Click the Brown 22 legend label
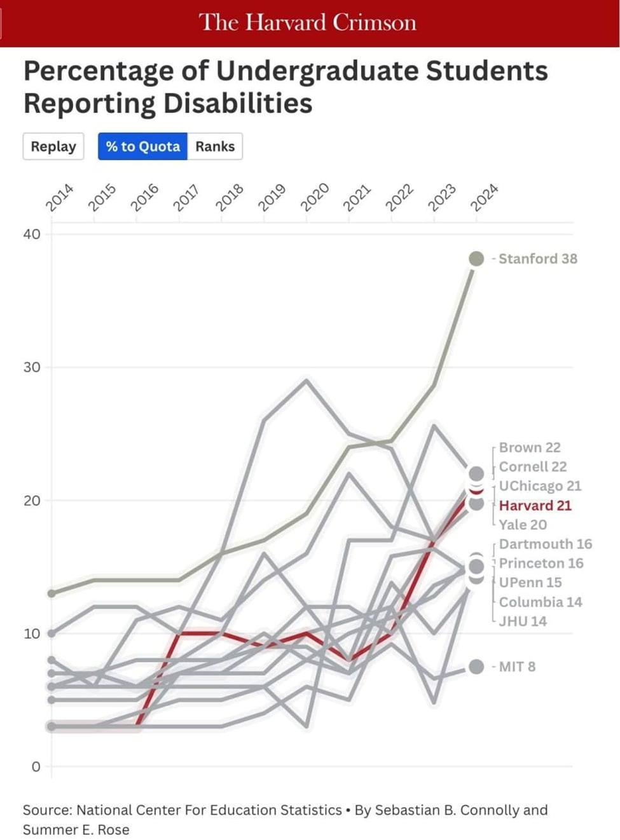The image size is (620, 840). pos(530,447)
